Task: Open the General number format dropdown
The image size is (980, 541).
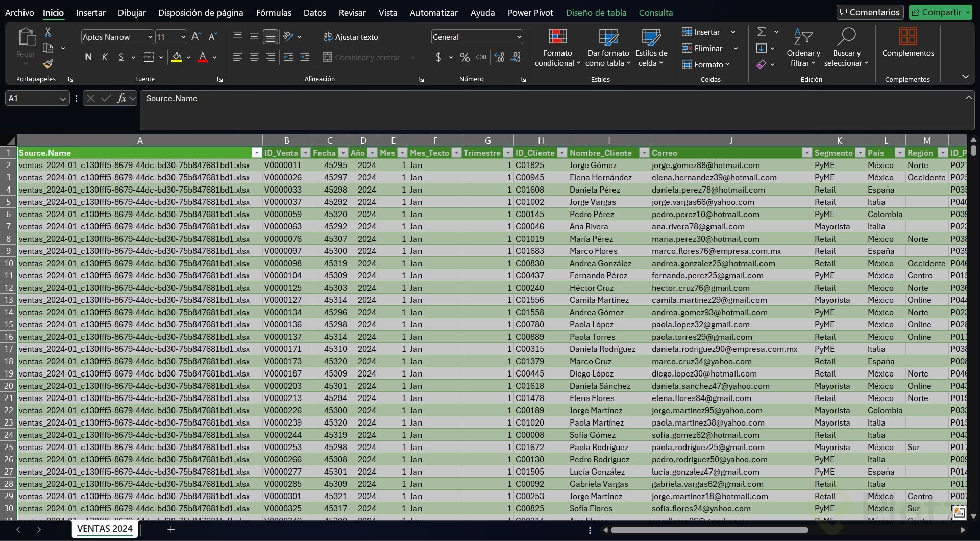Action: [519, 37]
